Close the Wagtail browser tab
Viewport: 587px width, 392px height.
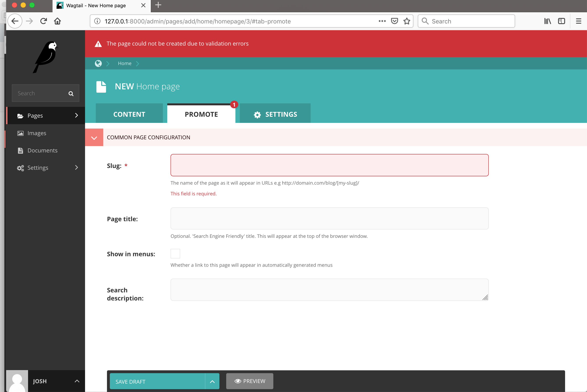[x=143, y=5]
